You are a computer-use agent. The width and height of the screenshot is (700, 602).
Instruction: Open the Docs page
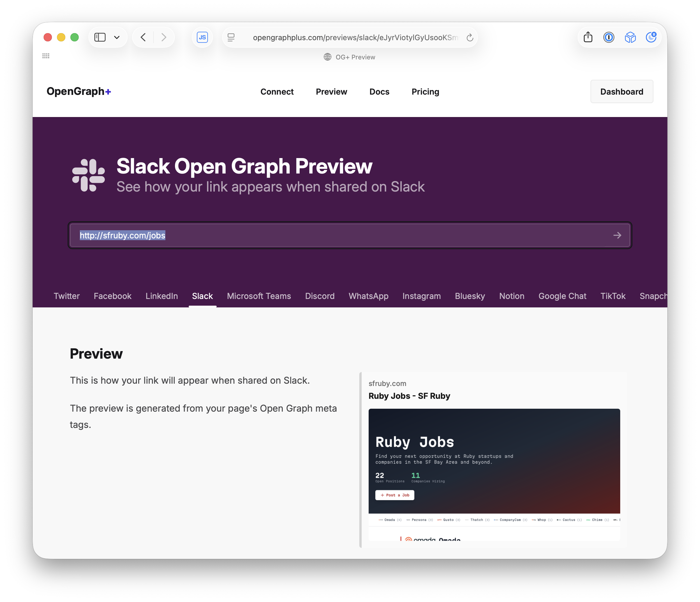tap(379, 91)
